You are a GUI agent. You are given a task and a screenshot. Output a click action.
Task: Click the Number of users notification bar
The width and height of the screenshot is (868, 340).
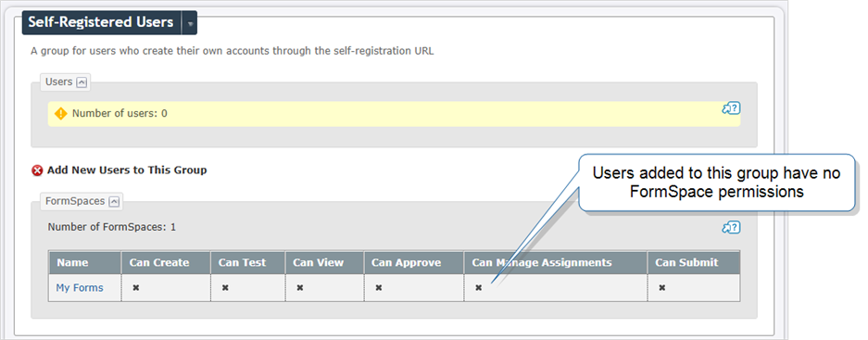click(x=394, y=114)
